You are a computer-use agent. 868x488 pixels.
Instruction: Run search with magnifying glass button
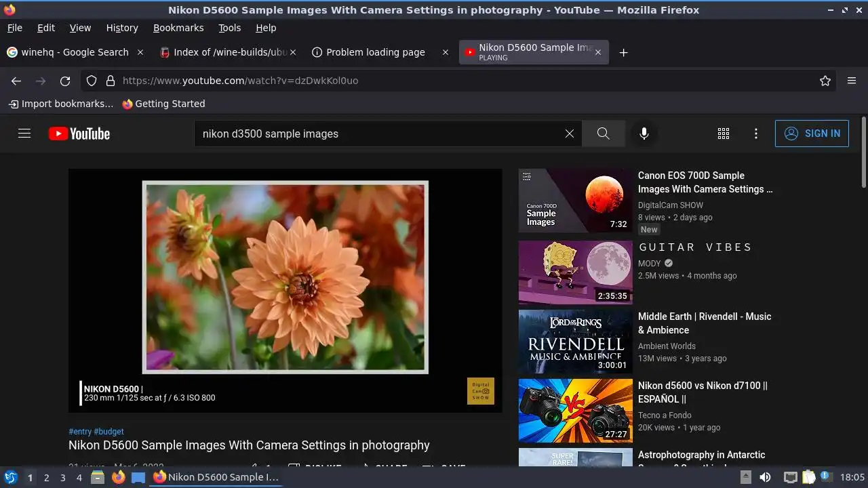pos(603,134)
